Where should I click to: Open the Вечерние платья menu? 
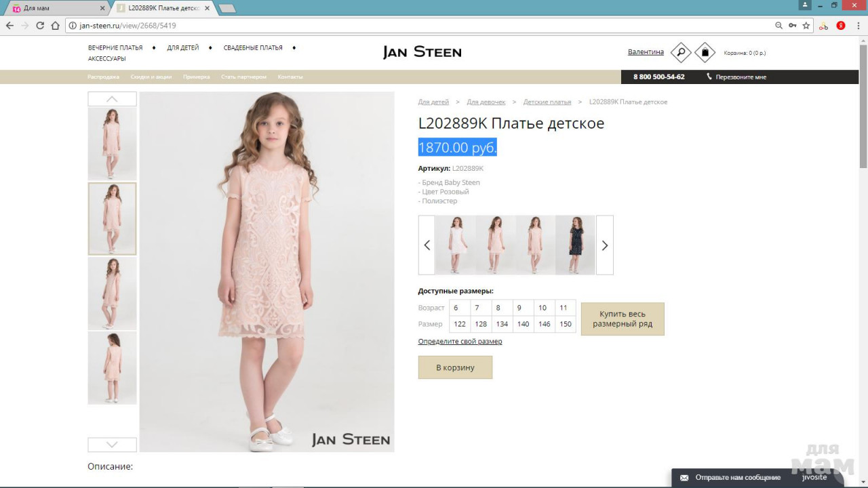[x=115, y=48]
